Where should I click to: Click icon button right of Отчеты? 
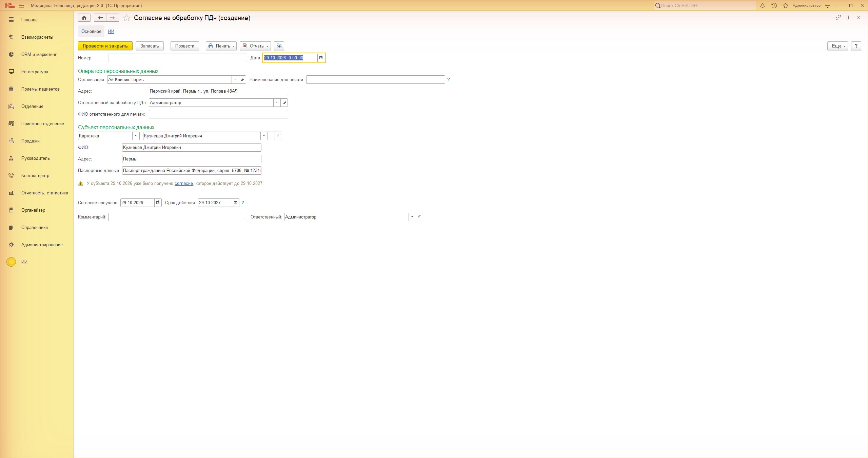tap(279, 46)
